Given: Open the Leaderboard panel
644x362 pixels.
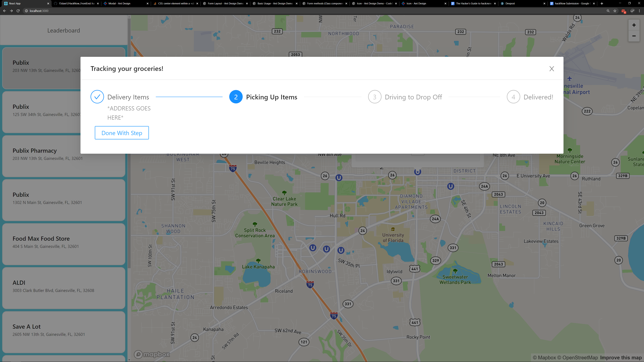Looking at the screenshot, I should [64, 31].
